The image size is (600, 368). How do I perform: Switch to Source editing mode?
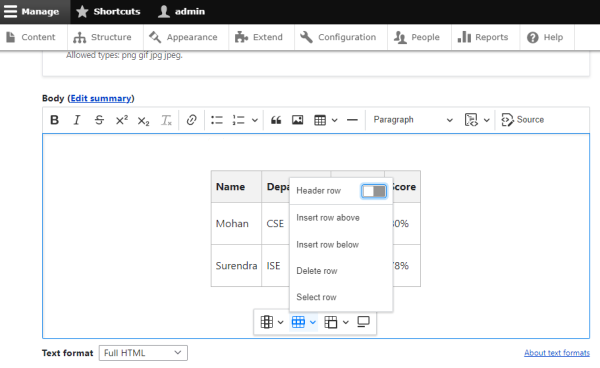[x=523, y=120]
